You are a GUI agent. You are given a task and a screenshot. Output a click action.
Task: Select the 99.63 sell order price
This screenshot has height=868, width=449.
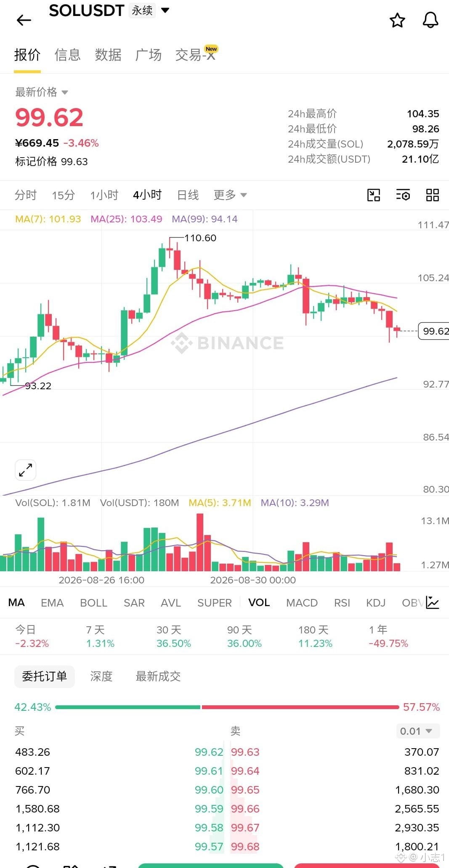[245, 752]
